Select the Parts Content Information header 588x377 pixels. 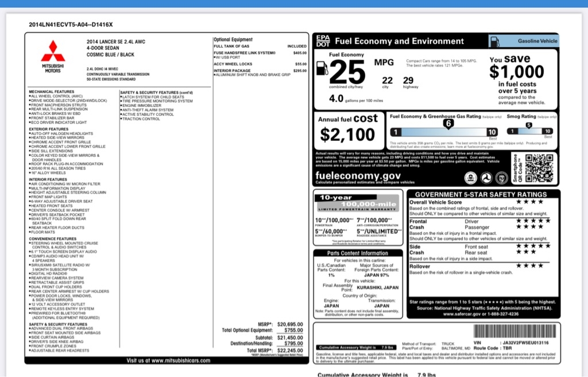[x=357, y=253]
